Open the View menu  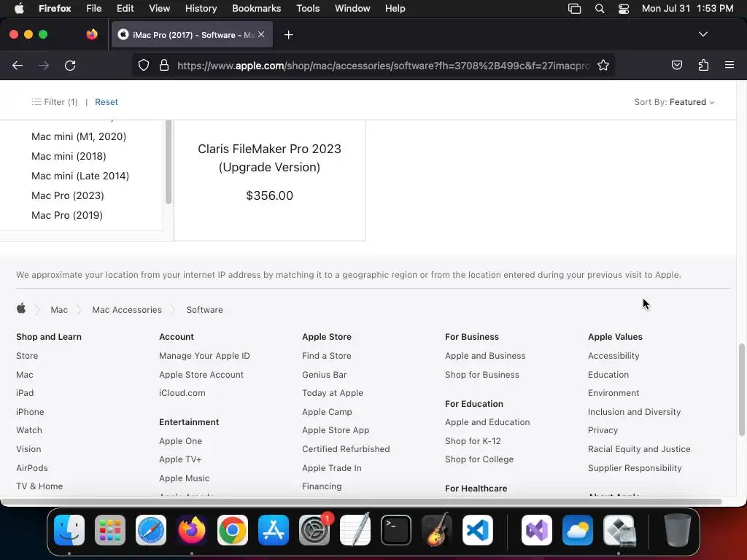[x=159, y=9]
